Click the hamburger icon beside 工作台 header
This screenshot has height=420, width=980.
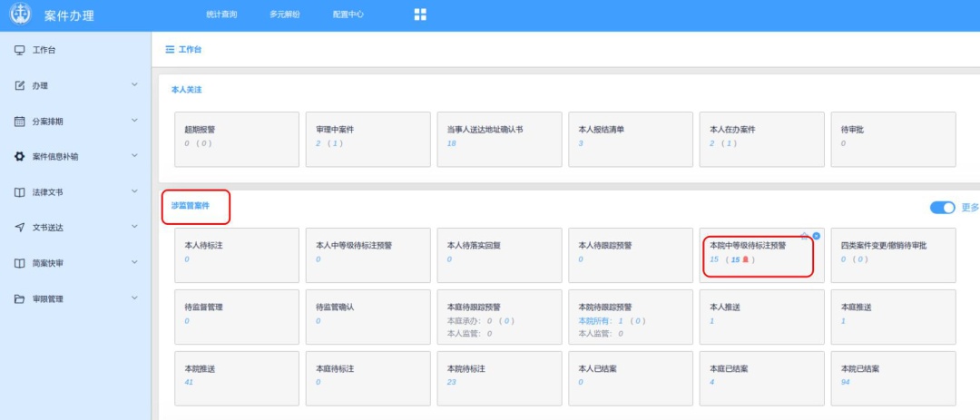(x=170, y=49)
